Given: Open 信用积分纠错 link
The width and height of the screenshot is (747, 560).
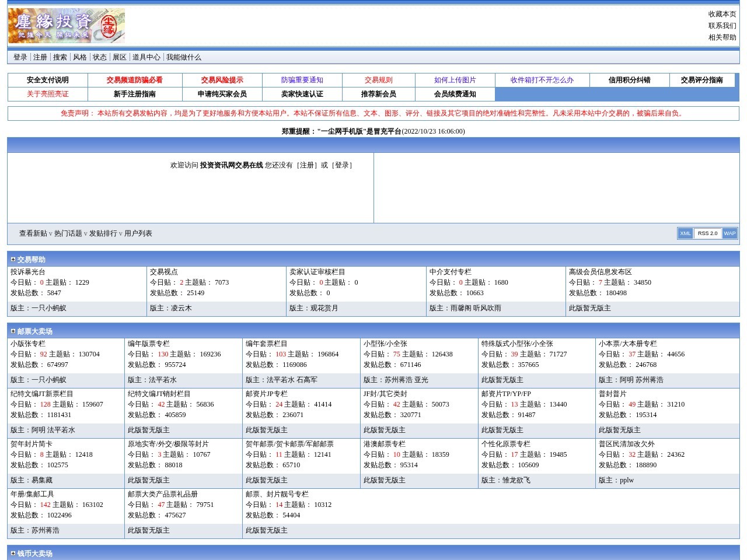Looking at the screenshot, I should pyautogui.click(x=630, y=80).
